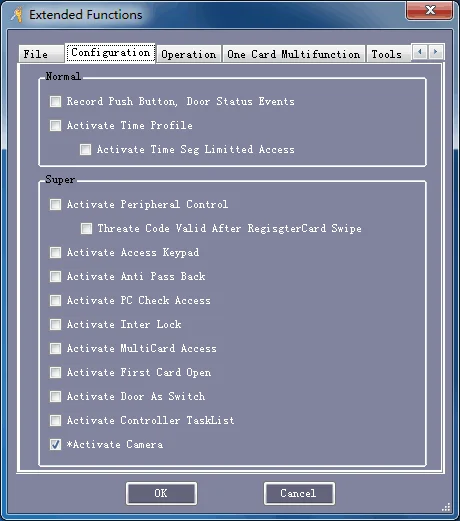
Task: Click the Normal group label
Action: tap(63, 76)
